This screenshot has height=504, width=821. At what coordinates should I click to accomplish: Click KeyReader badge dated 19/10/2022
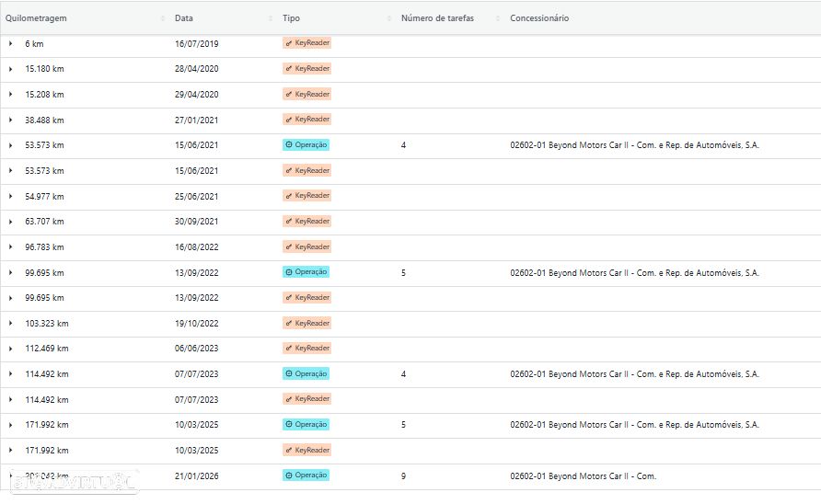pos(306,324)
